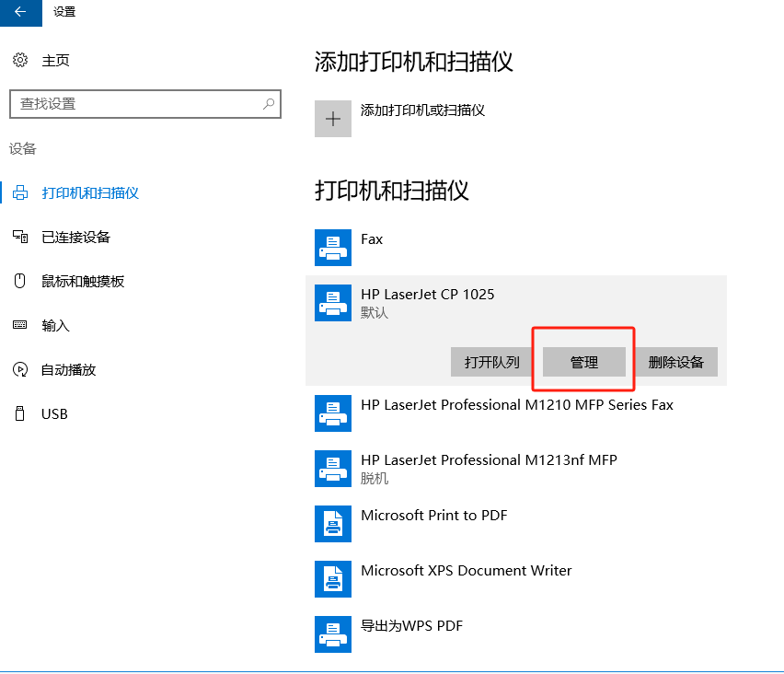This screenshot has width=784, height=674.
Task: Click the Microsoft XPS Document Writer icon
Action: [x=333, y=579]
